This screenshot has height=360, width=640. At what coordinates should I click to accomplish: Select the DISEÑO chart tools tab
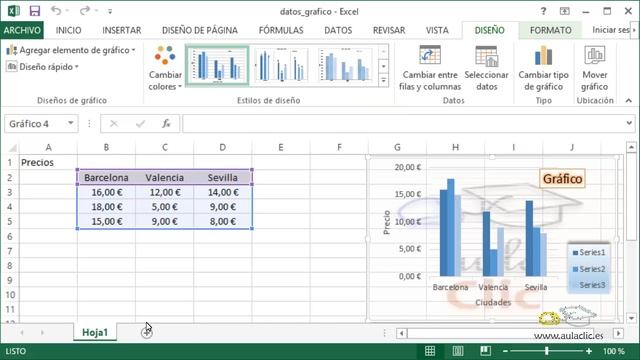coord(489,30)
